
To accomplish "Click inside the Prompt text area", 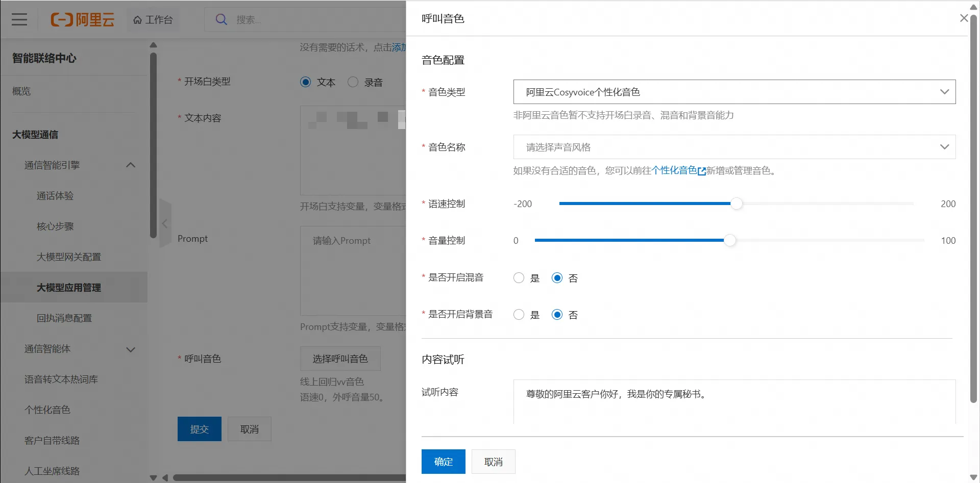I will click(x=353, y=271).
